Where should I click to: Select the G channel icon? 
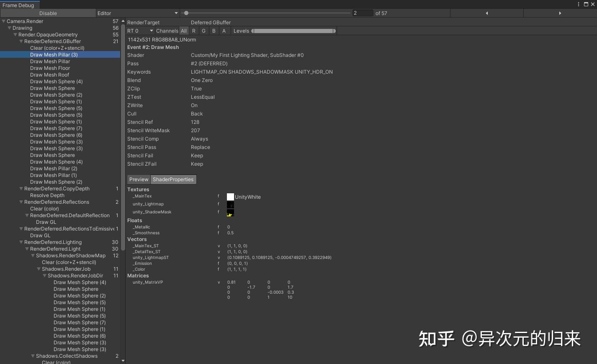tap(203, 31)
